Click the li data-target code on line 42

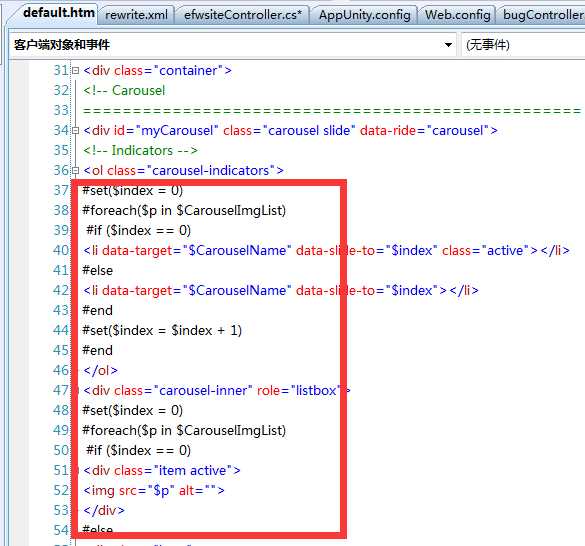(281, 290)
